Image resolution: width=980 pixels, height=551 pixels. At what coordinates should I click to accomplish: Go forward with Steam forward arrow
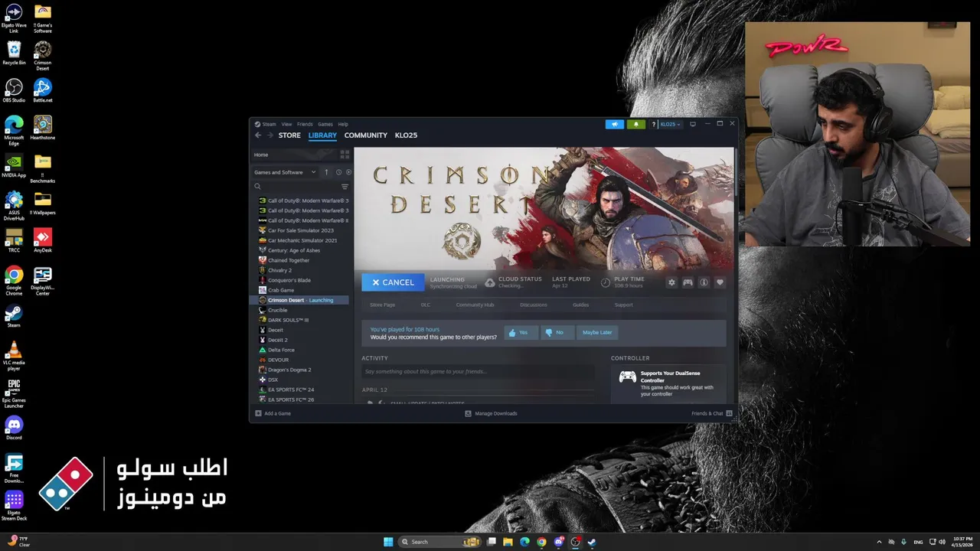tap(269, 135)
